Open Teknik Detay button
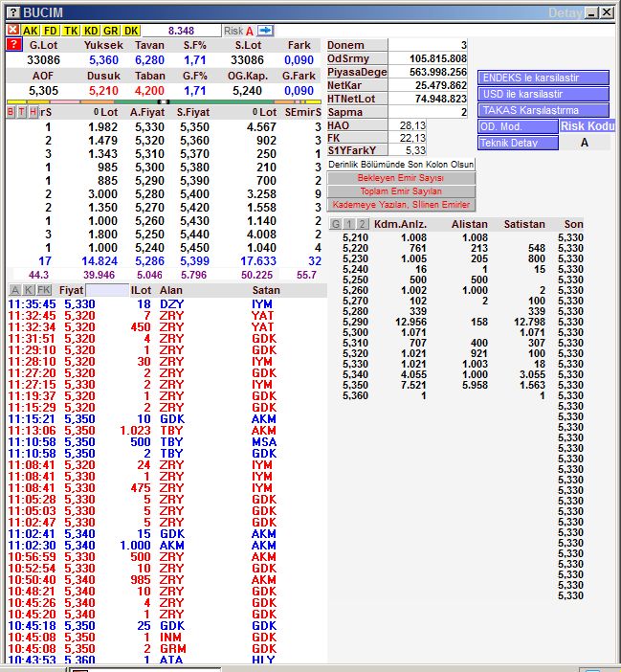Viewport: 621px width, 672px height. click(x=518, y=143)
